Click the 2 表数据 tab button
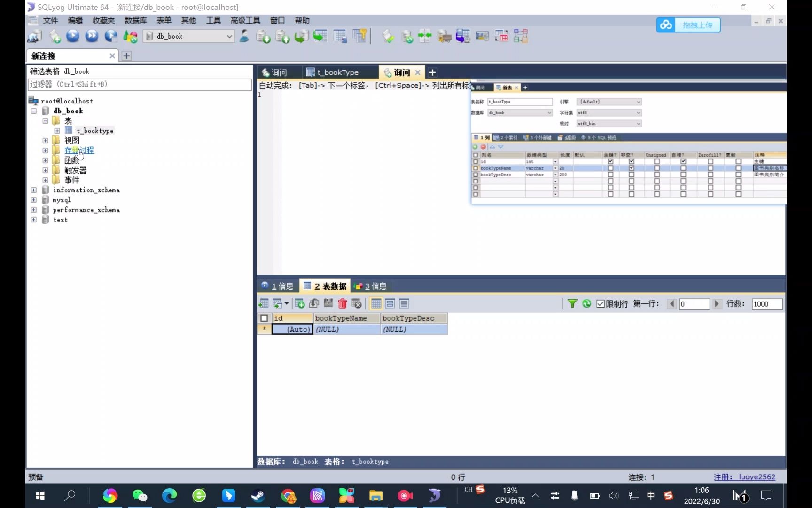812x508 pixels. (x=325, y=286)
